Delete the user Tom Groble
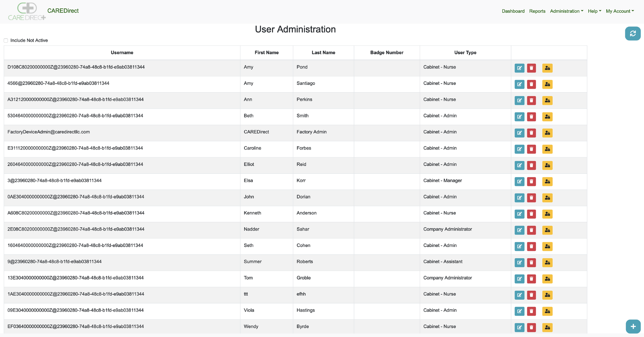 pos(531,279)
